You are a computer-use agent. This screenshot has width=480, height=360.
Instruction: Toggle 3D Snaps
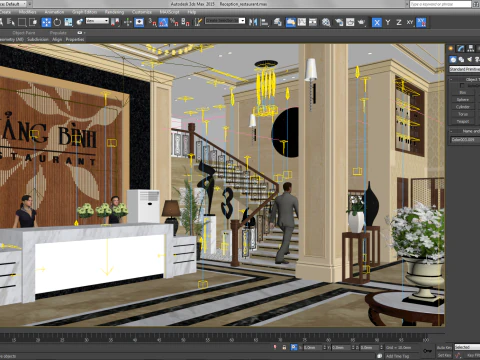152,22
